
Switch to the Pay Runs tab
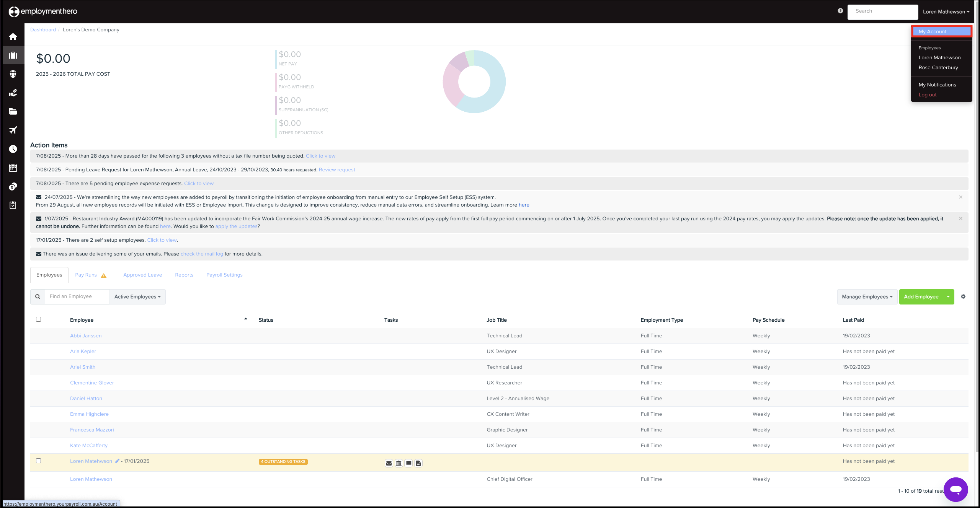click(x=86, y=275)
